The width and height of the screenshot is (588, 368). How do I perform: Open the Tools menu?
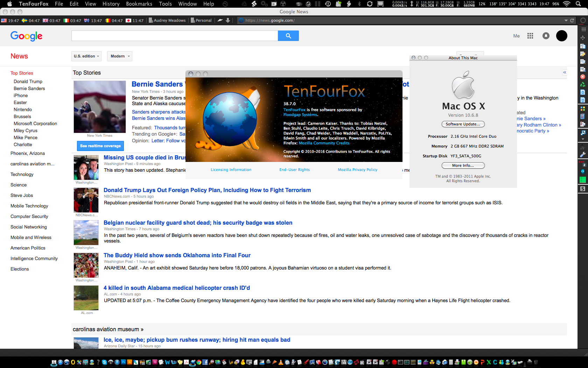pos(165,4)
